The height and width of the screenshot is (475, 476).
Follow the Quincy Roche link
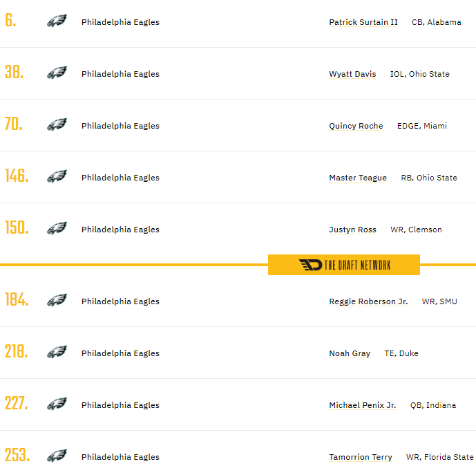click(x=356, y=126)
